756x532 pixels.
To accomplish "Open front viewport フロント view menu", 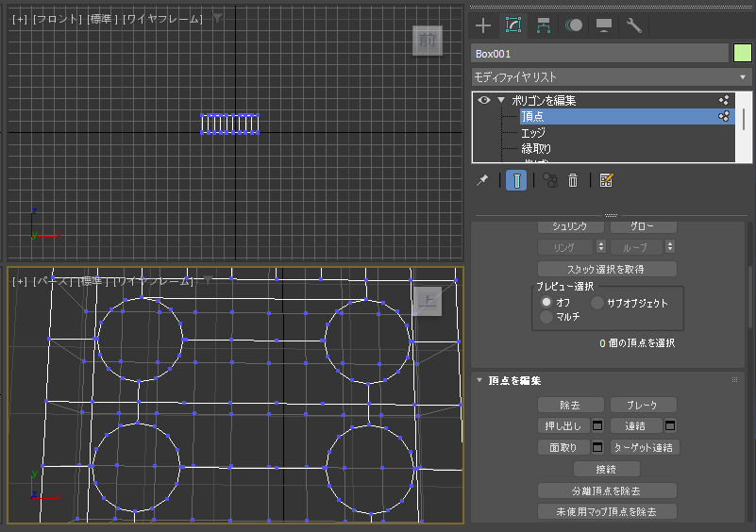I will coord(58,19).
